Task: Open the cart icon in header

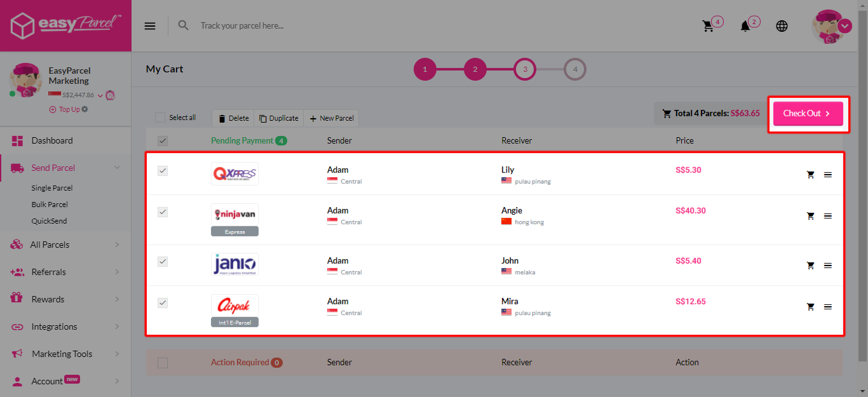Action: [x=708, y=26]
